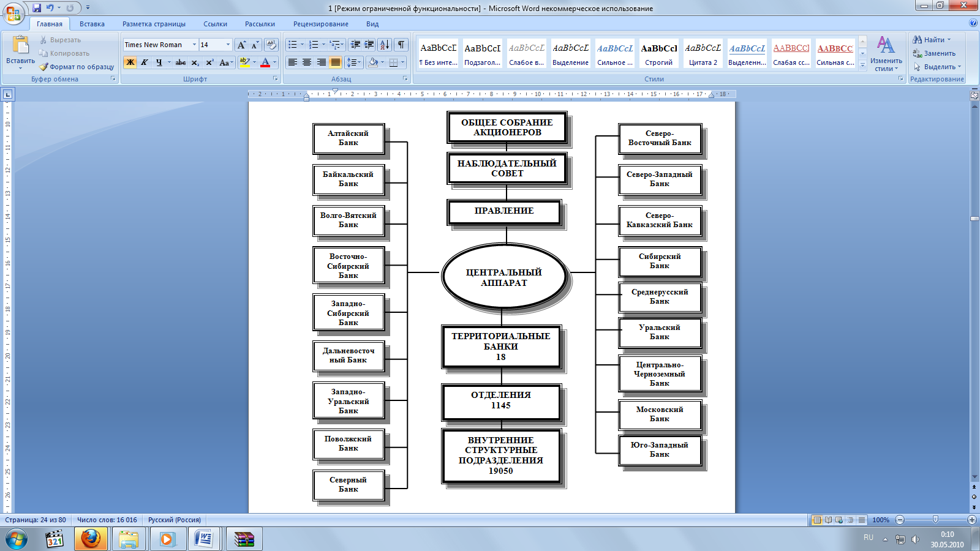
Task: Select Center paragraph alignment
Action: tap(307, 62)
